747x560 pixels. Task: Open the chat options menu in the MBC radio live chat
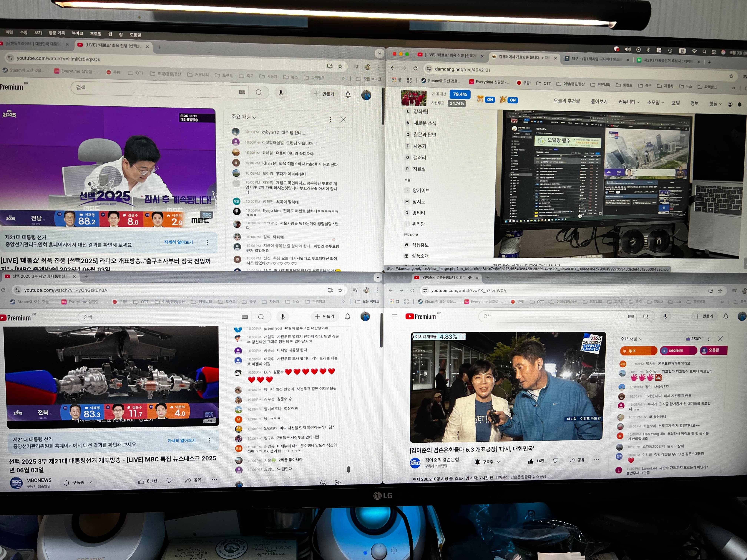coord(330,119)
